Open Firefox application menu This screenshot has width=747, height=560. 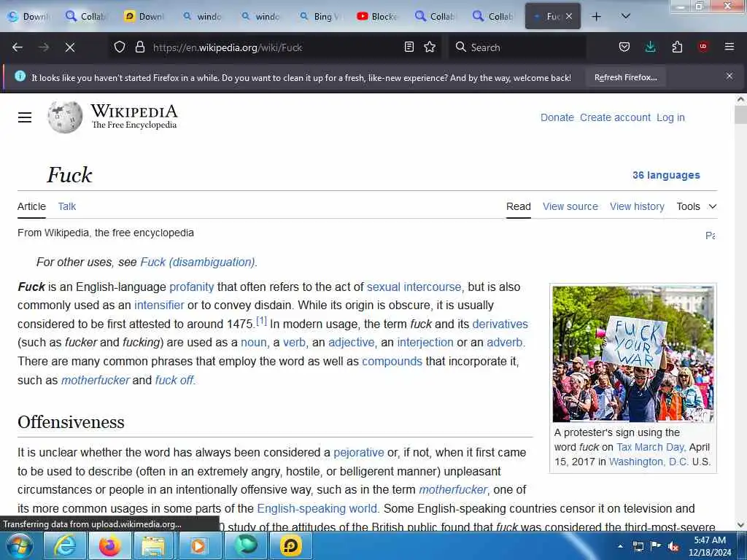pos(729,47)
